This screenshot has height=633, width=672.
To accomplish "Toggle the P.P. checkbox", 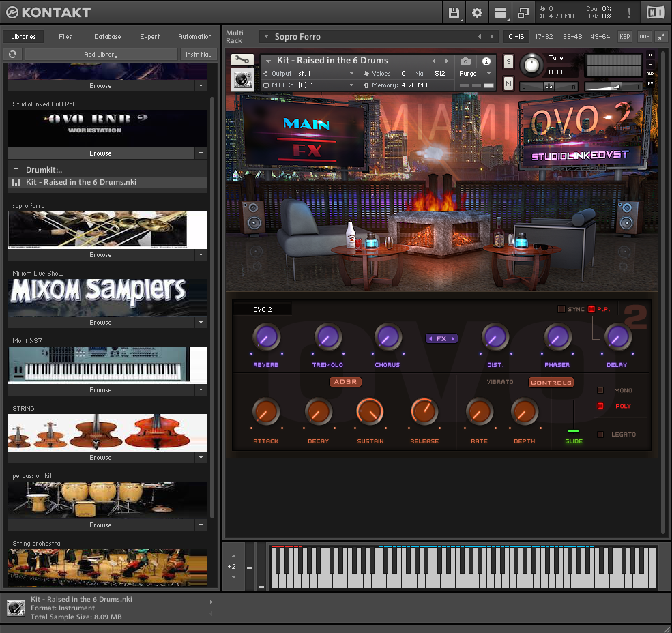I will pos(591,309).
